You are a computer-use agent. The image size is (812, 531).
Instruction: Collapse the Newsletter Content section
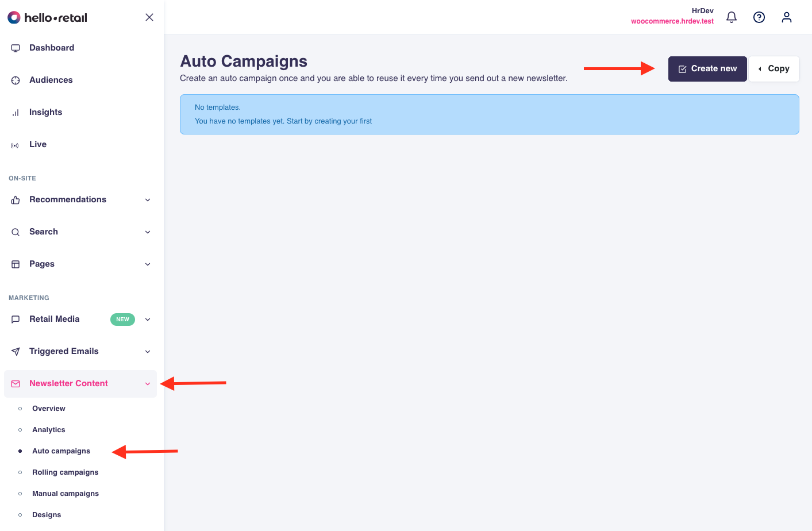coord(148,384)
